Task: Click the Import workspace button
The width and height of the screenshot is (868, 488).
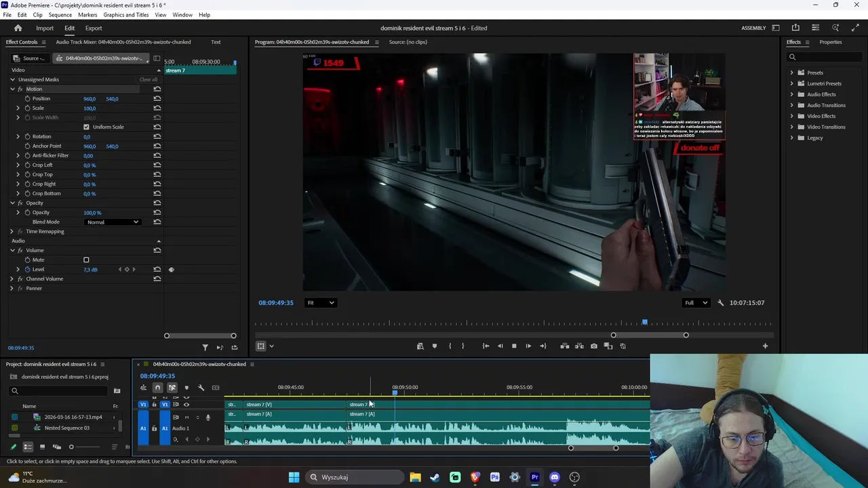Action: (x=45, y=28)
